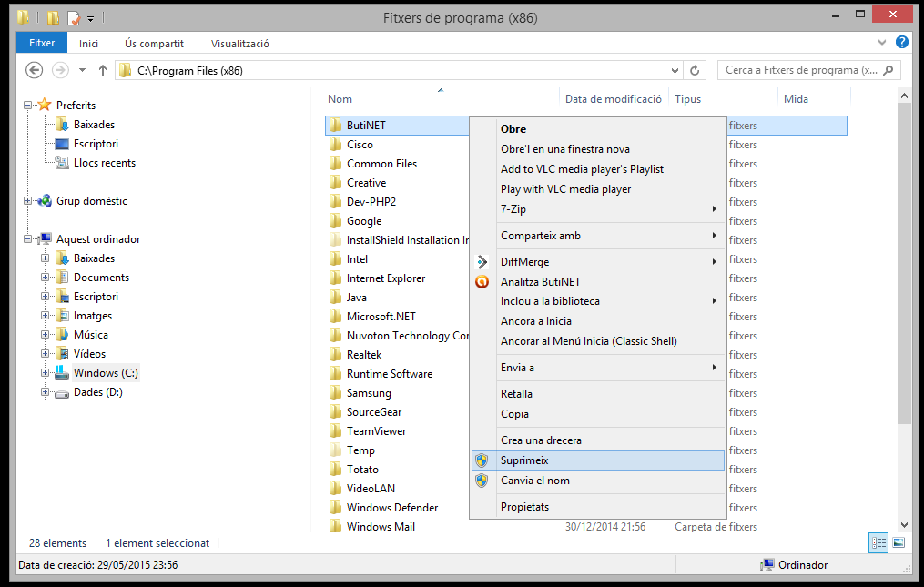Expand the Vídeos tree node
924x587 pixels.
point(45,354)
